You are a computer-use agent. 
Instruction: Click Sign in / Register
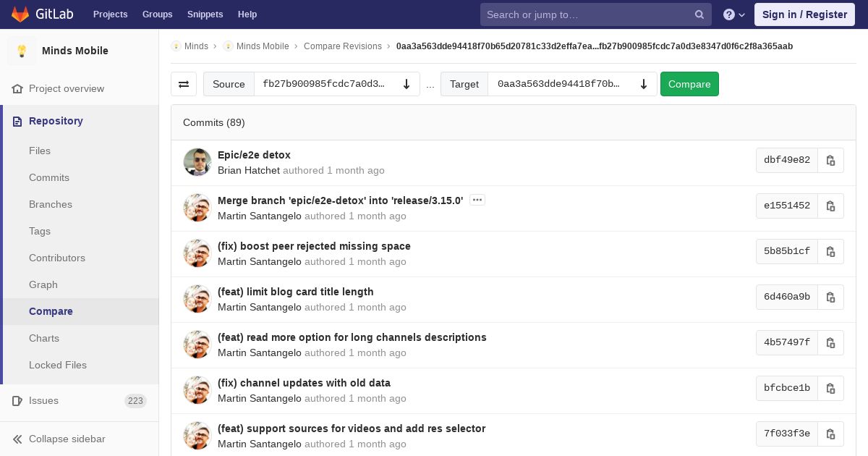pos(804,14)
